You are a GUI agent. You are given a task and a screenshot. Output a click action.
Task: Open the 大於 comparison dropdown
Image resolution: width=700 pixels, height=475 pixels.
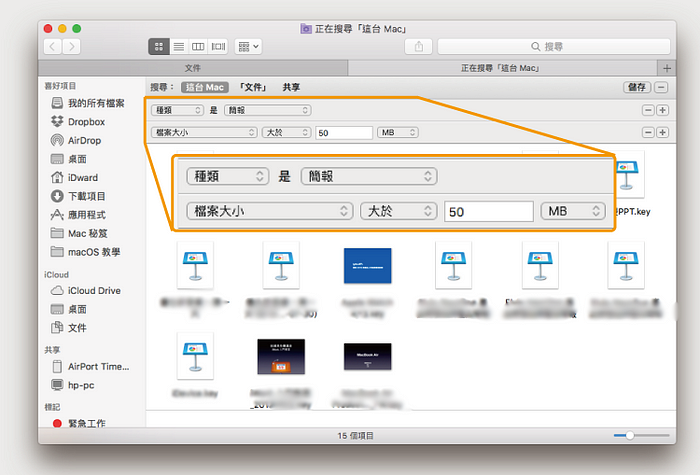(287, 133)
